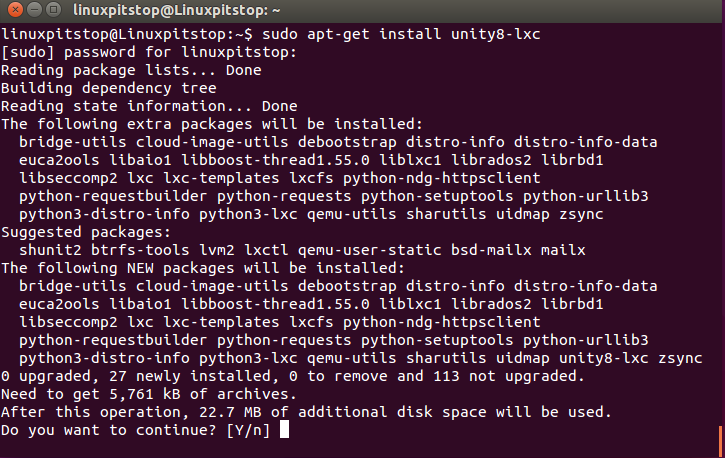
Task: Click the qemu-user-static package name
Action: pos(369,250)
